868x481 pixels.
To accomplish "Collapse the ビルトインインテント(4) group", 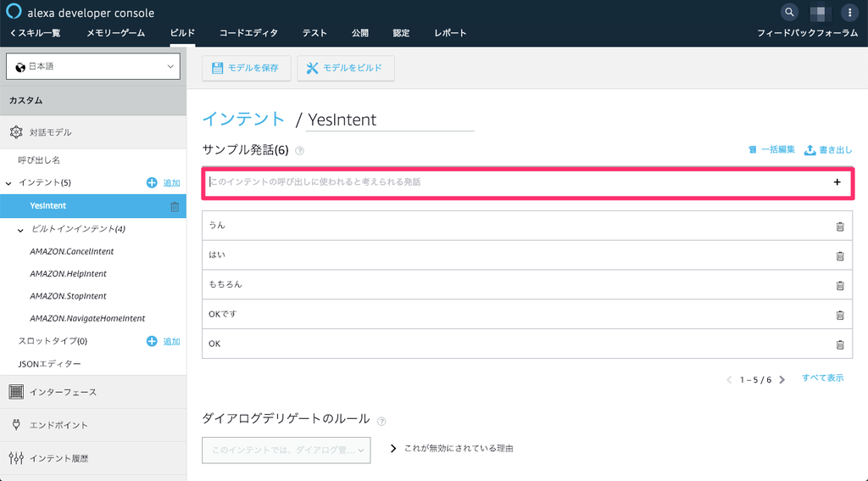I will [x=20, y=229].
